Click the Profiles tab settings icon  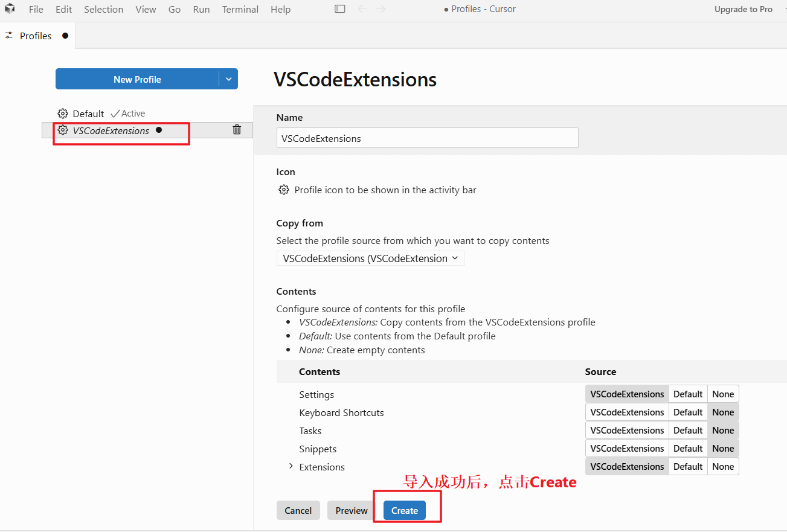[x=8, y=36]
